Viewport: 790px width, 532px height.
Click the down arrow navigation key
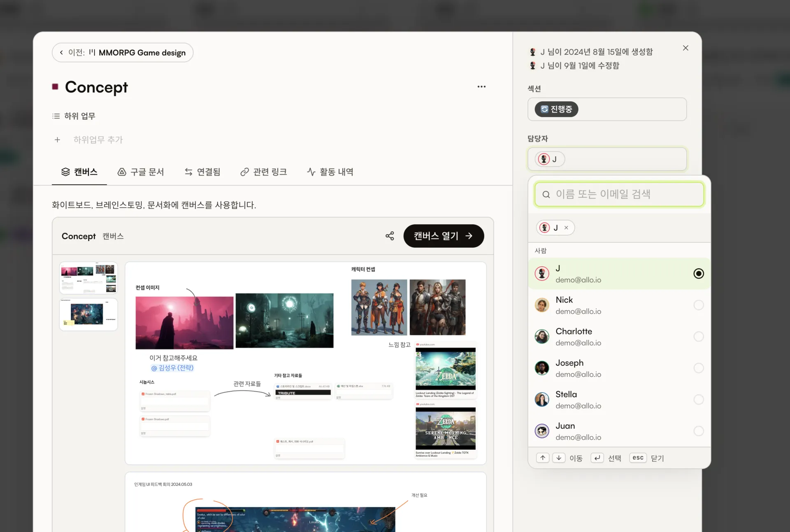(x=558, y=458)
